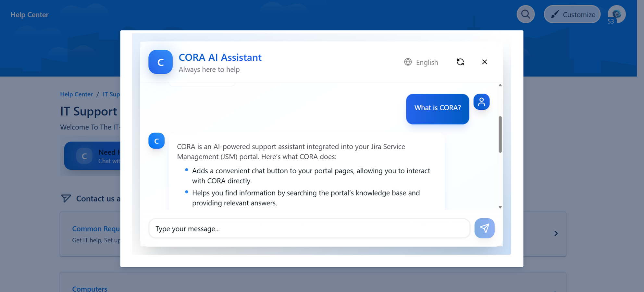Viewport: 644px width, 292px height.
Task: Close the CORA AI Assistant dialog
Action: [x=484, y=62]
